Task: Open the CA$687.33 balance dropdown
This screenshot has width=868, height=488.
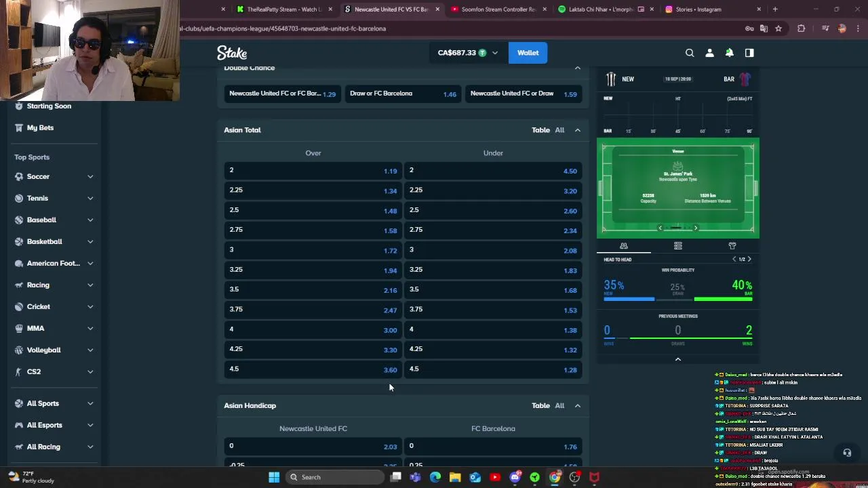Action: 467,53
